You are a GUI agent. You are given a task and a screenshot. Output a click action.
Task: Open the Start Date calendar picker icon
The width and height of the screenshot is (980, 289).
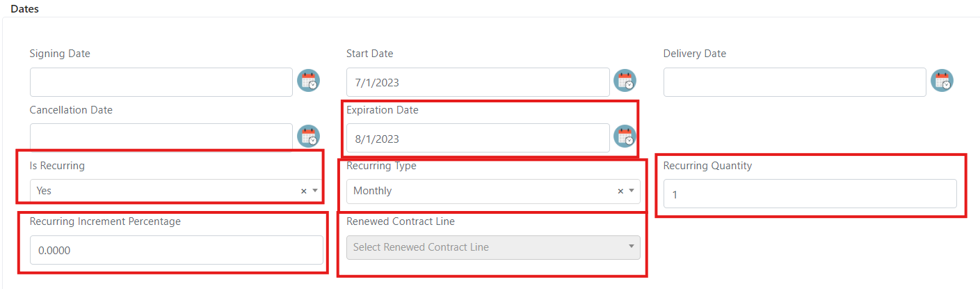(625, 81)
